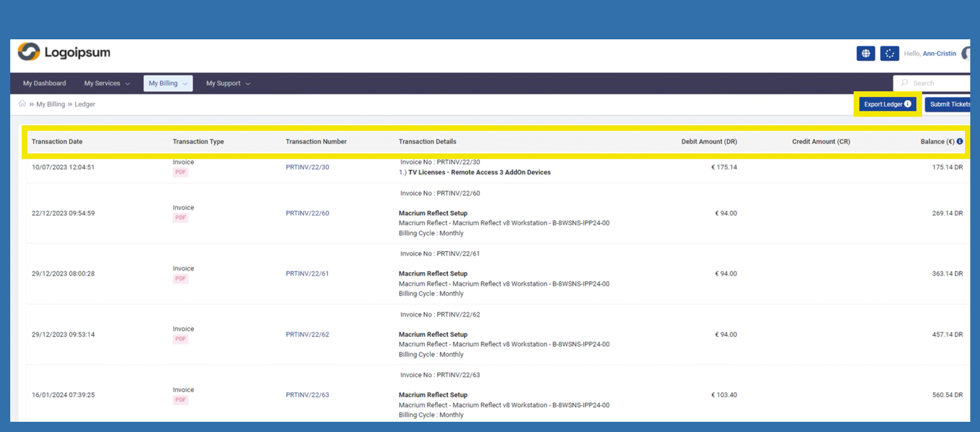Click the EU stars flag icon
Viewport: 980px width, 432px height.
tap(890, 54)
